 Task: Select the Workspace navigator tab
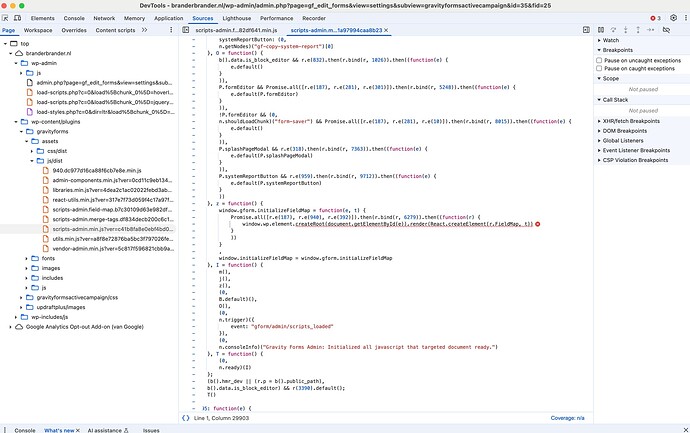click(38, 30)
